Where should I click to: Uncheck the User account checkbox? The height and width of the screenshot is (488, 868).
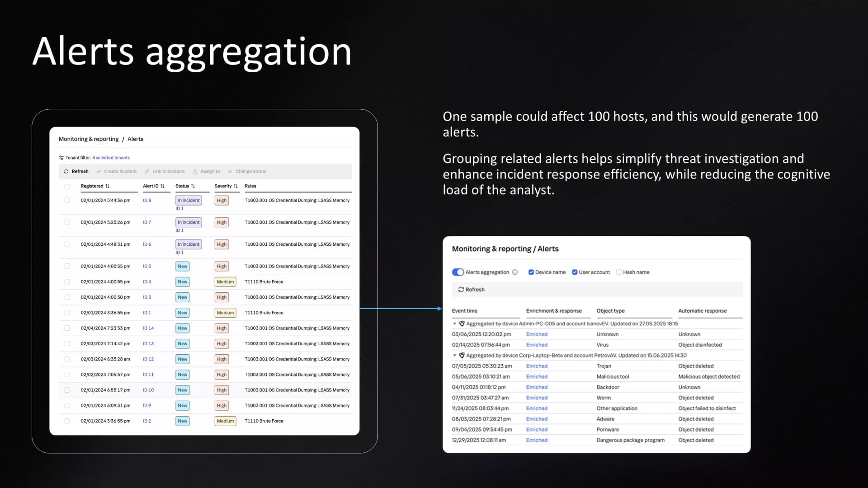coord(575,272)
